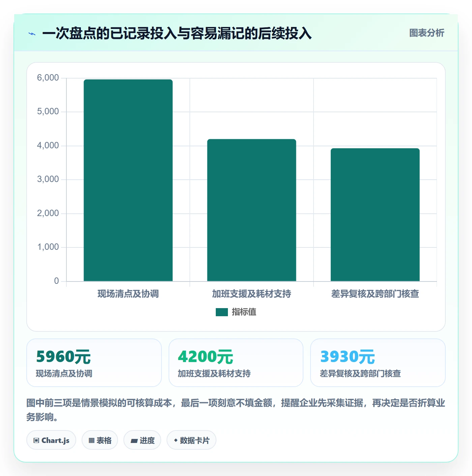Select the 进度 tag chip
The image size is (472, 476).
142,440
